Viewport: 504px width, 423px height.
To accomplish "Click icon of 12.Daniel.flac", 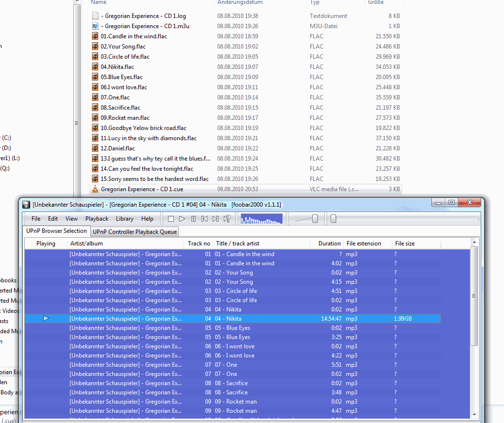I will coord(95,148).
